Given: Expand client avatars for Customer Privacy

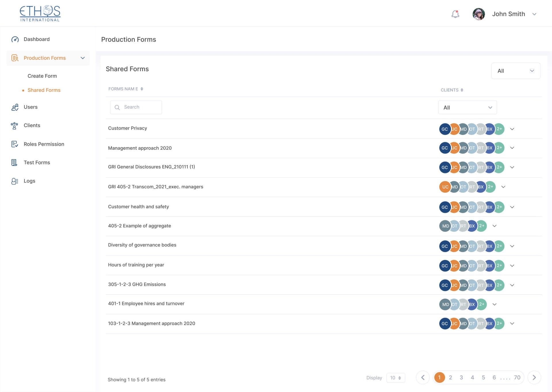Looking at the screenshot, I should (512, 129).
